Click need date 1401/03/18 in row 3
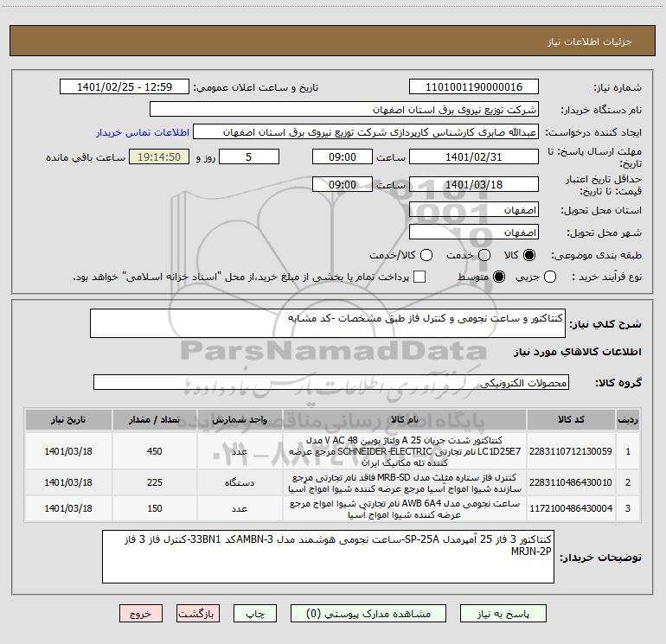This screenshot has height=644, width=666. click(68, 508)
